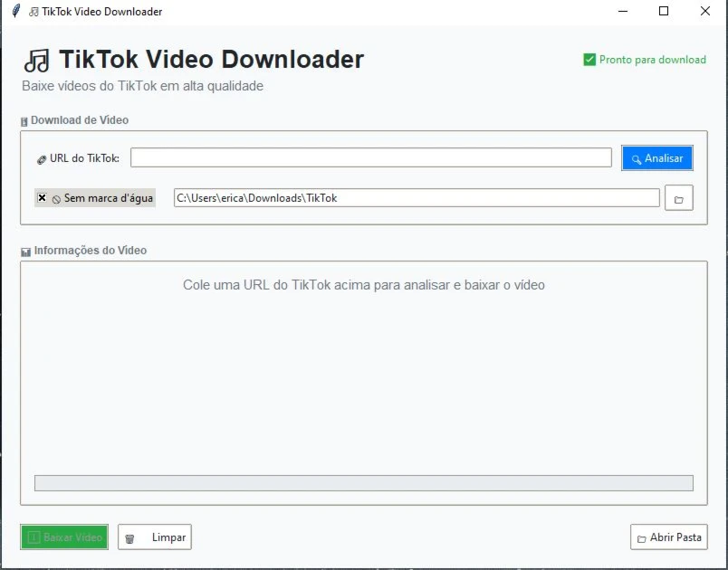Click the Abrir Pasta button
The width and height of the screenshot is (728, 570).
tap(669, 537)
